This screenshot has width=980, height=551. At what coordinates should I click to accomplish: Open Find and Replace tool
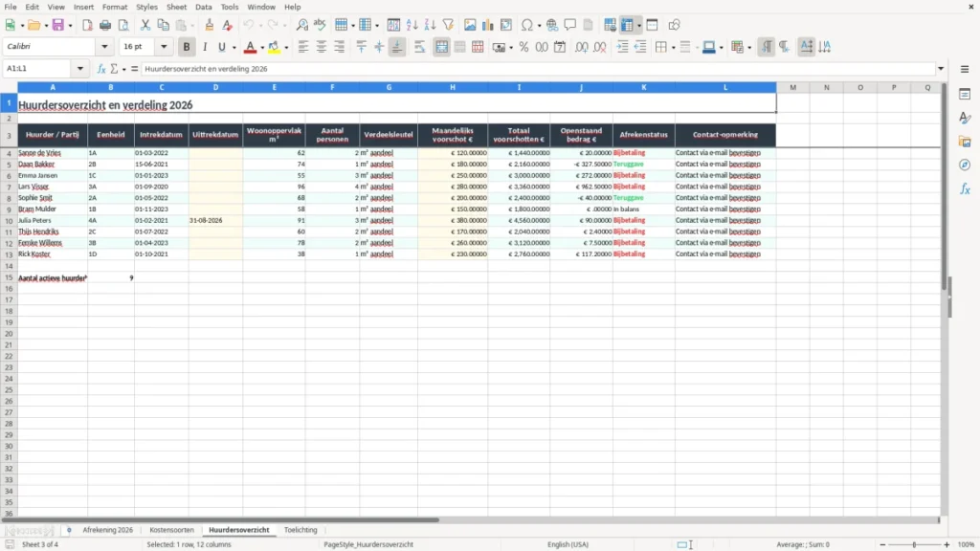[301, 25]
